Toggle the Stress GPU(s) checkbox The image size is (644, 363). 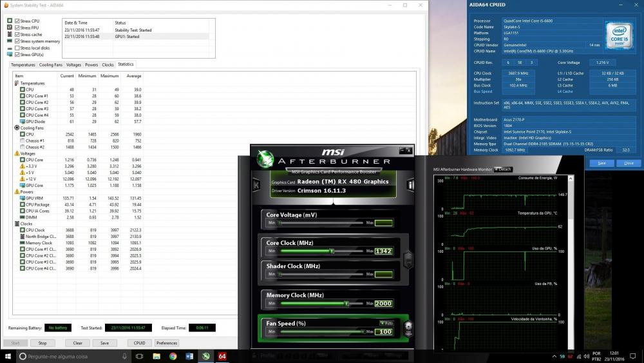pos(17,54)
